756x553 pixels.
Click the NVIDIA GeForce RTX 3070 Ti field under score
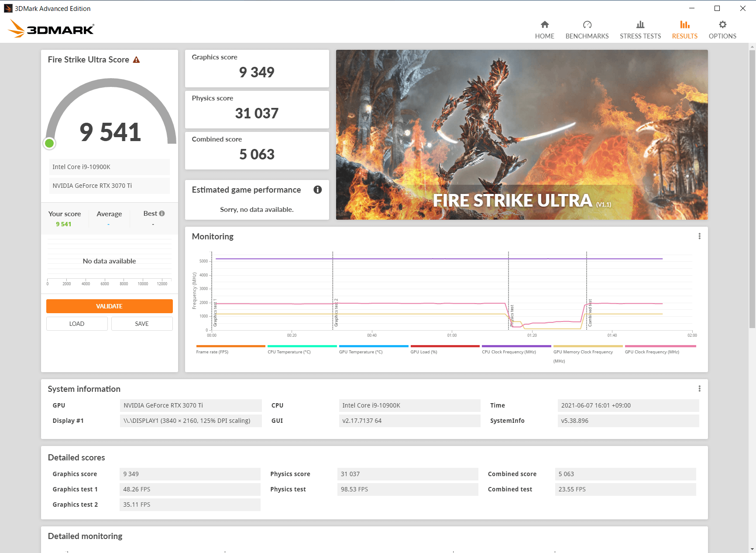point(110,186)
